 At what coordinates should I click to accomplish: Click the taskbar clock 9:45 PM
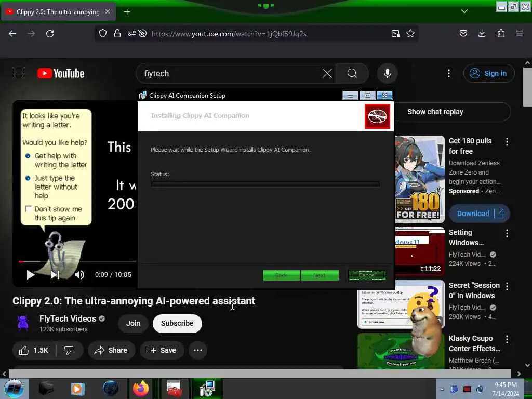(506, 389)
